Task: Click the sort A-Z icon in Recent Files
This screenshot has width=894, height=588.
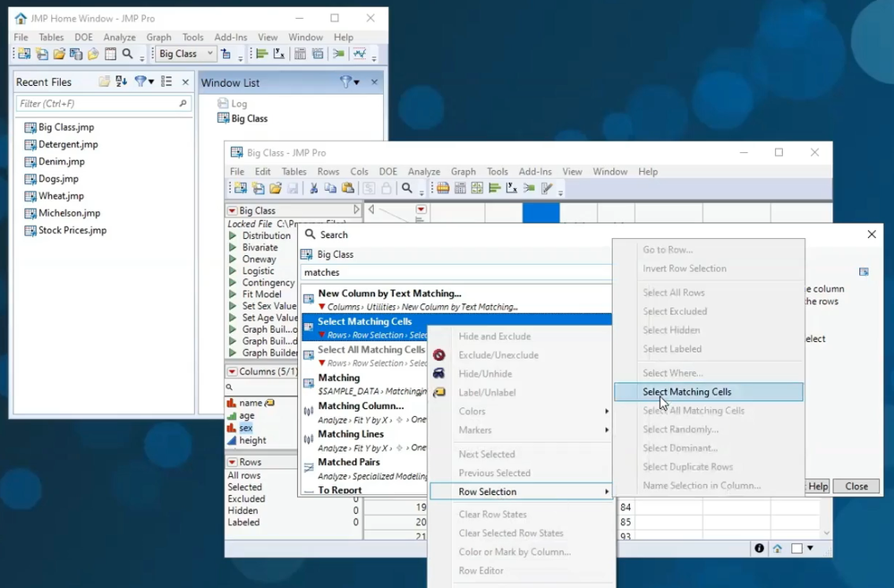Action: point(122,81)
